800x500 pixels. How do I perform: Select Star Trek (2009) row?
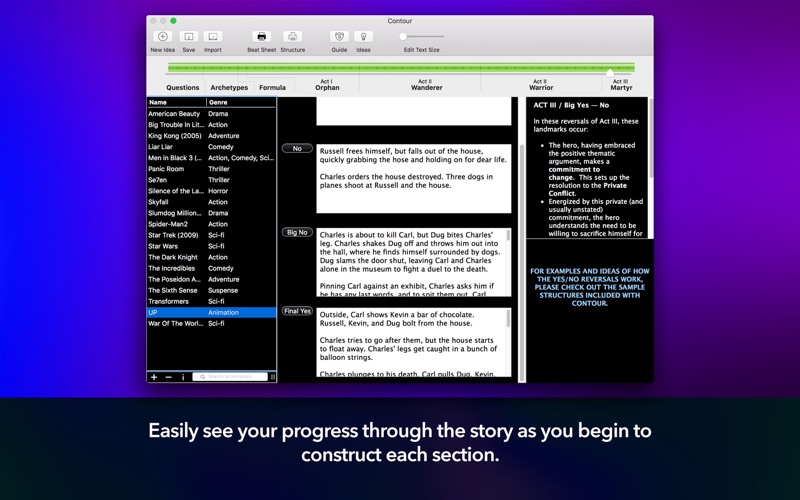point(212,235)
